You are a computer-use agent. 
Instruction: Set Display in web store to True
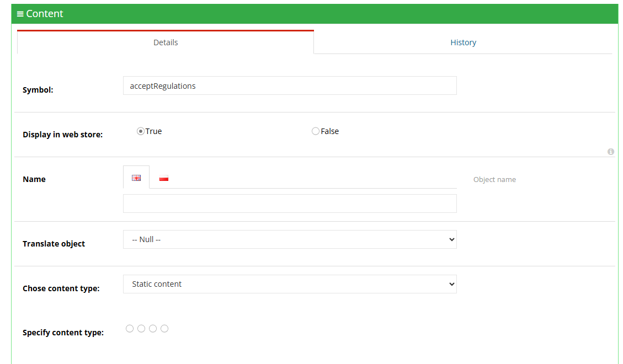(140, 131)
